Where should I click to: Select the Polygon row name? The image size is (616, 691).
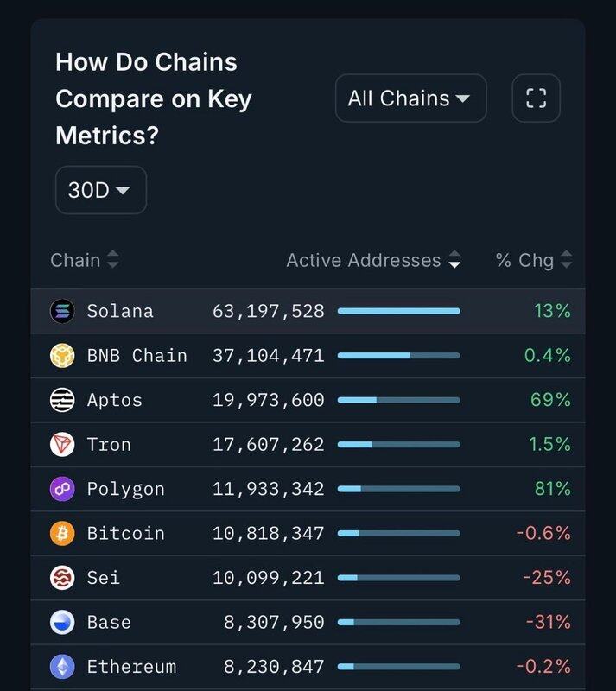125,489
